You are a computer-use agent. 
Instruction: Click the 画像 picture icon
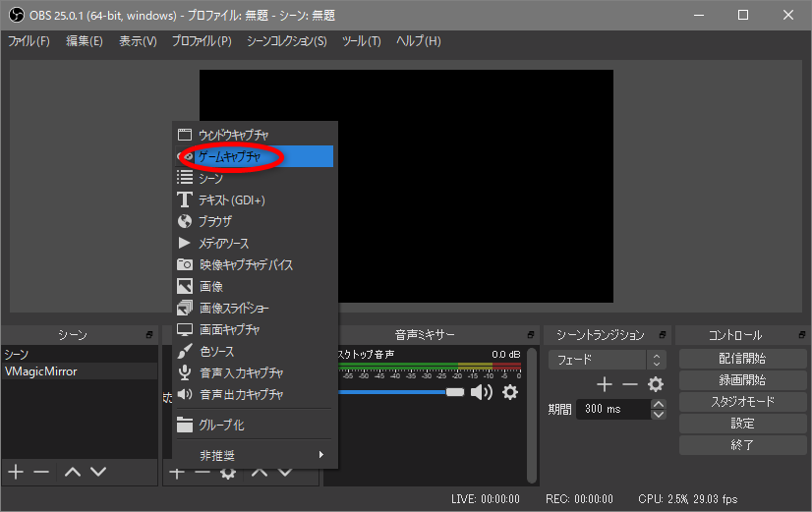pos(185,286)
